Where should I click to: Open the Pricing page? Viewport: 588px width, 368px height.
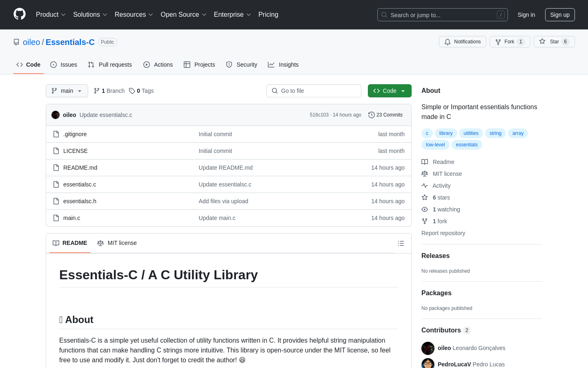tap(268, 15)
